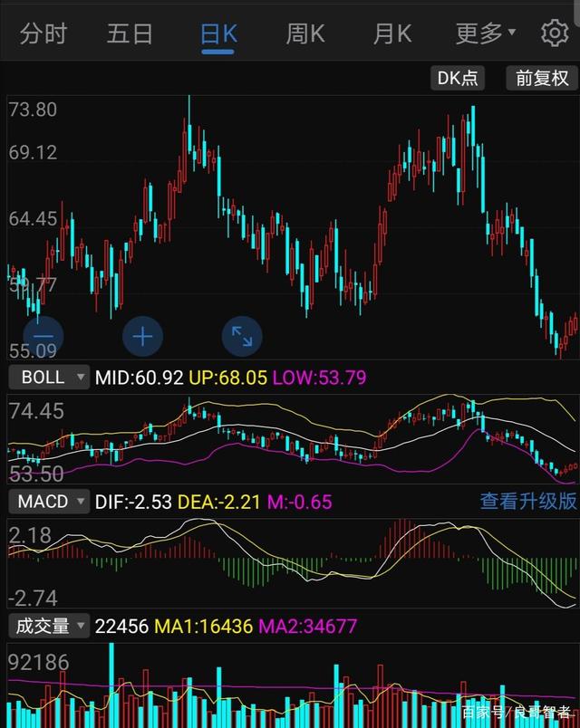The height and width of the screenshot is (728, 580).
Task: Select the 日K tab
Action: point(218,34)
